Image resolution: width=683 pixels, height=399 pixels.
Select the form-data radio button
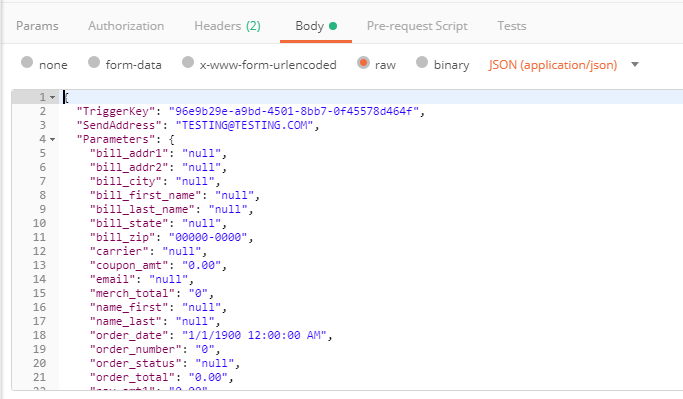pyautogui.click(x=94, y=62)
